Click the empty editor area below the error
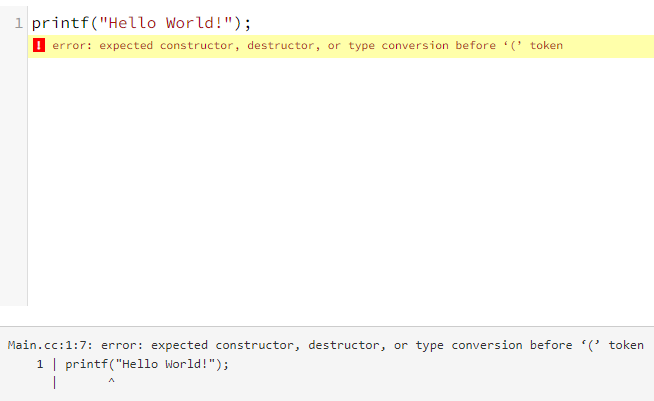 (340, 182)
